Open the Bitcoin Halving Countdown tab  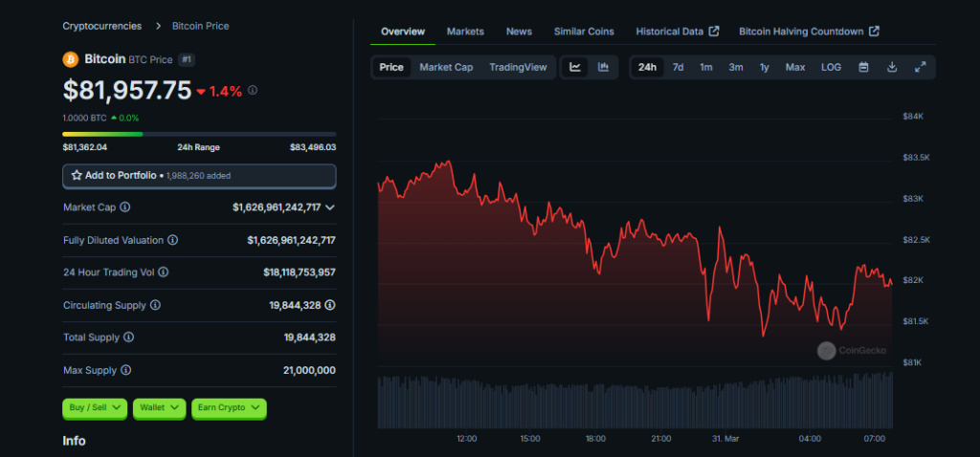coord(809,32)
